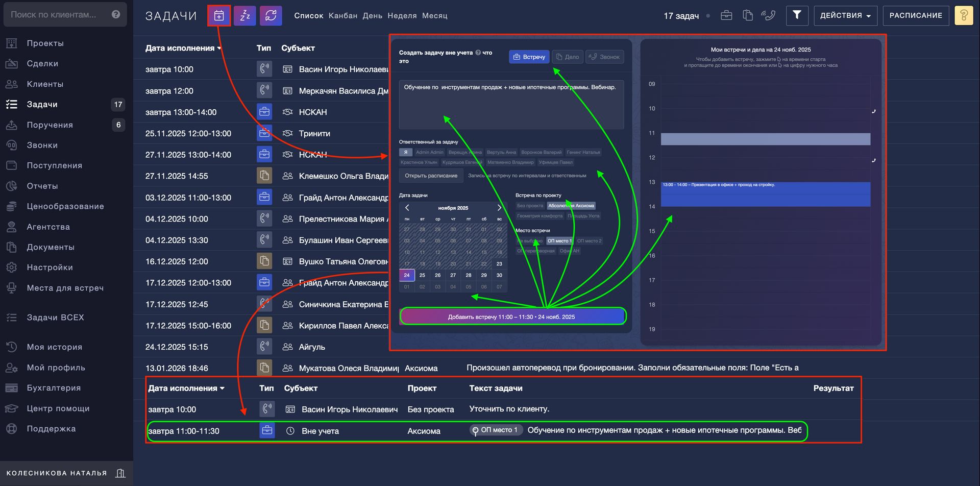Select the Встречу task type in the popup
980x486 pixels.
pos(529,57)
